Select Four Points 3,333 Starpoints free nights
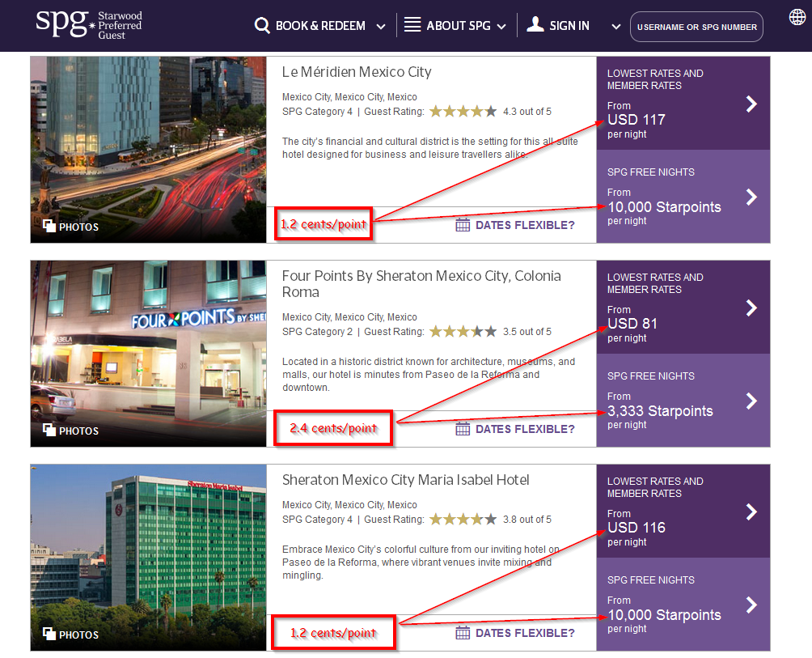 coord(683,401)
